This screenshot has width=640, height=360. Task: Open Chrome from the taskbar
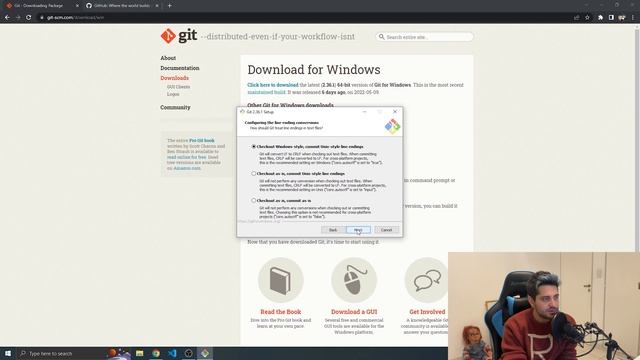tap(156, 353)
